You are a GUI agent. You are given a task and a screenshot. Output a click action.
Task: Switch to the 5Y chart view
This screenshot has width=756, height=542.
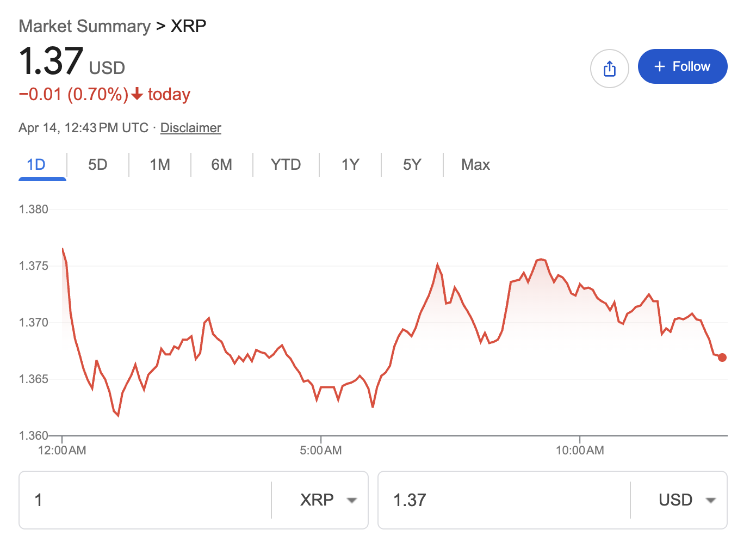click(412, 164)
